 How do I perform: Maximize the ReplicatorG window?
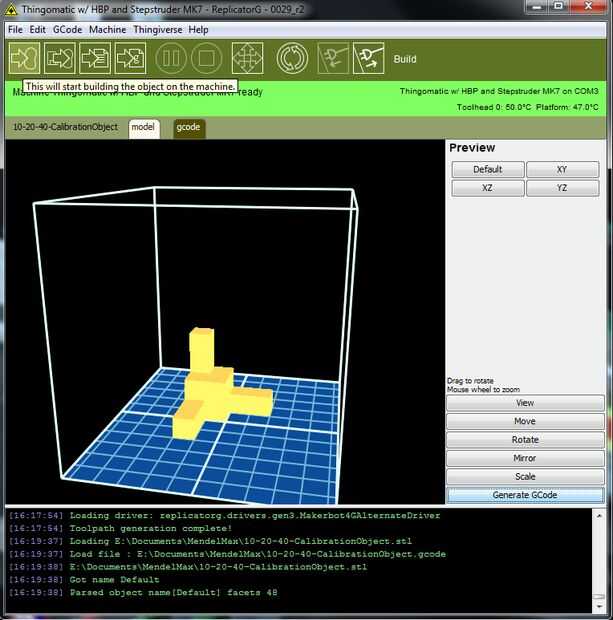point(558,7)
